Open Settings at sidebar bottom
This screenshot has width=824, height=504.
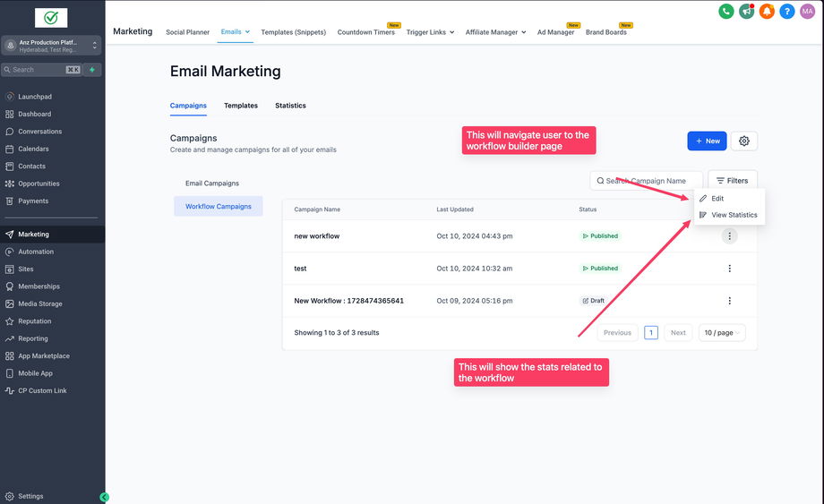coord(30,496)
